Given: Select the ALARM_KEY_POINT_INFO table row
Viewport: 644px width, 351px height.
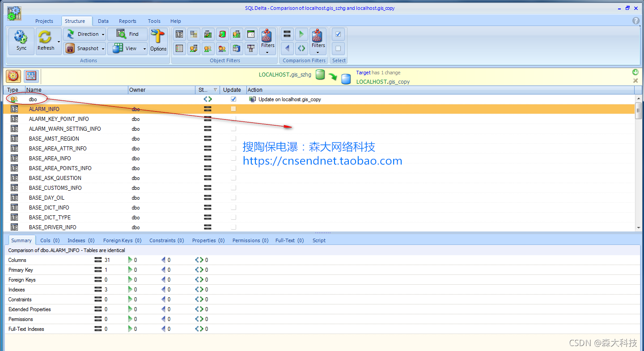Looking at the screenshot, I should (x=319, y=119).
